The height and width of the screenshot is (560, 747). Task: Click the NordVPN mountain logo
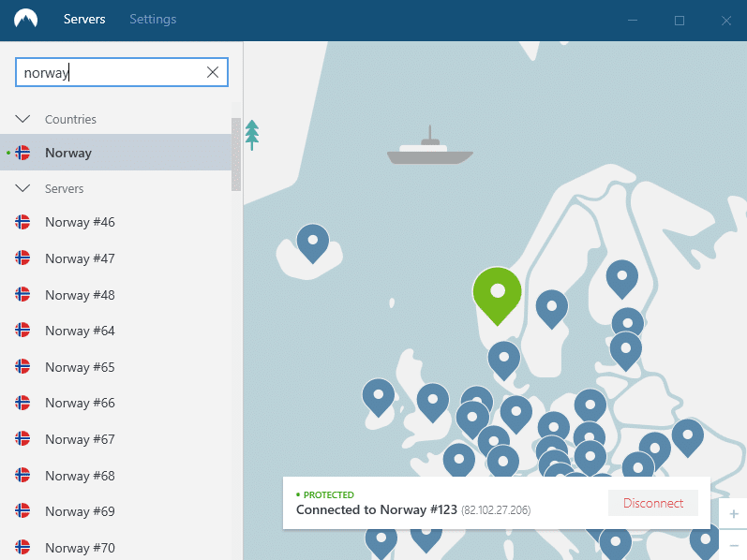tap(25, 19)
